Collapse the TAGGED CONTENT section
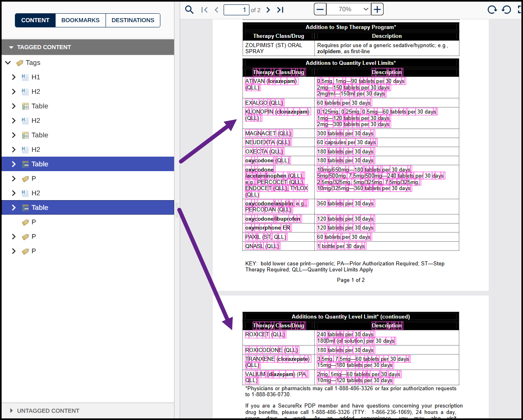This screenshot has width=523, height=420. pyautogui.click(x=11, y=47)
